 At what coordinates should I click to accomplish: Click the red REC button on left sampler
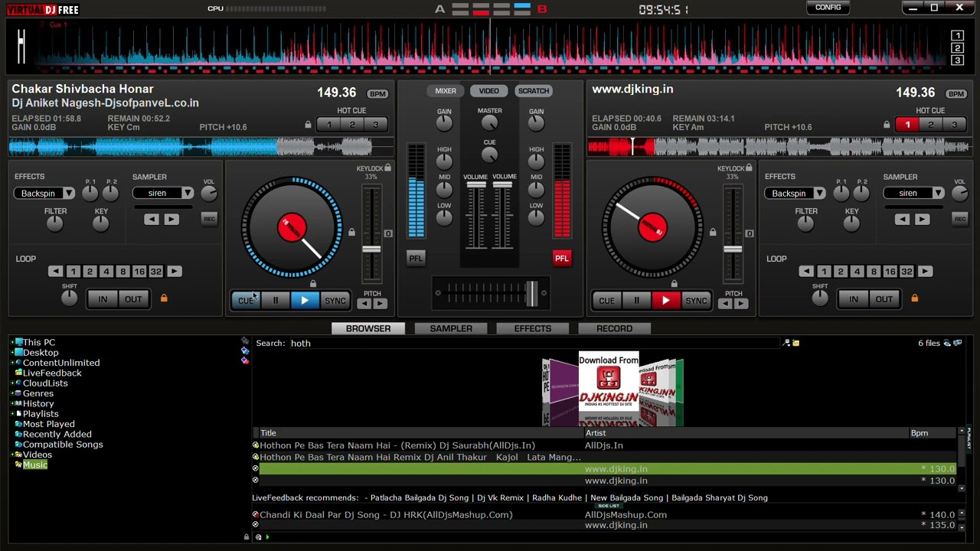click(x=209, y=220)
